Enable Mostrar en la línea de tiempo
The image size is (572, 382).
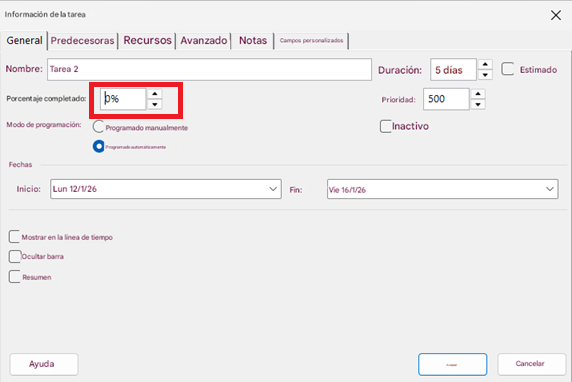point(14,236)
